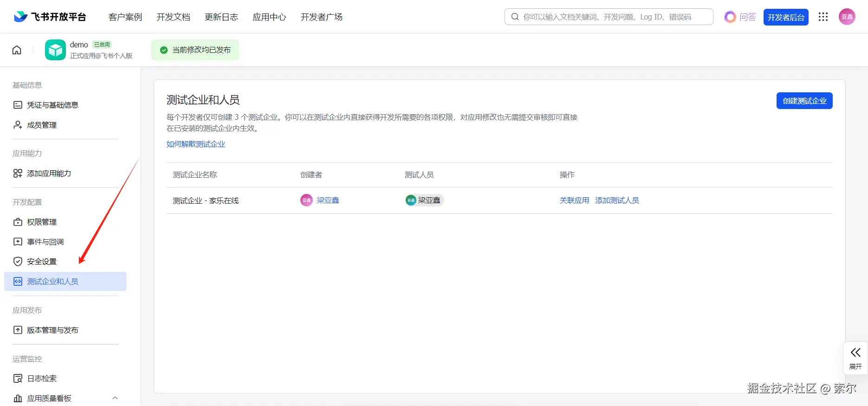Image resolution: width=868 pixels, height=406 pixels.
Task: Click the 当前修改均已发布 status badge
Action: [195, 50]
